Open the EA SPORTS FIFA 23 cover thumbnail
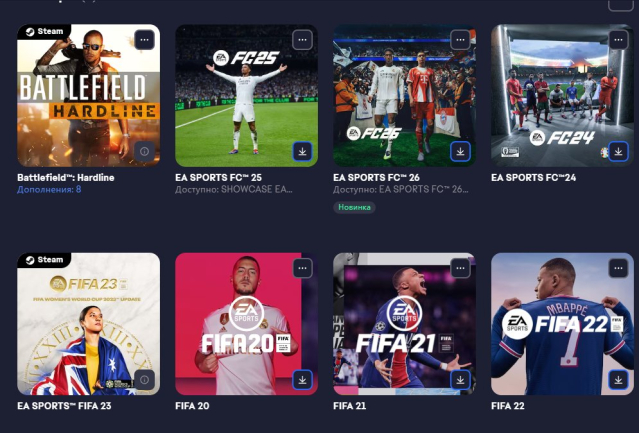639x433 pixels. pyautogui.click(x=88, y=324)
